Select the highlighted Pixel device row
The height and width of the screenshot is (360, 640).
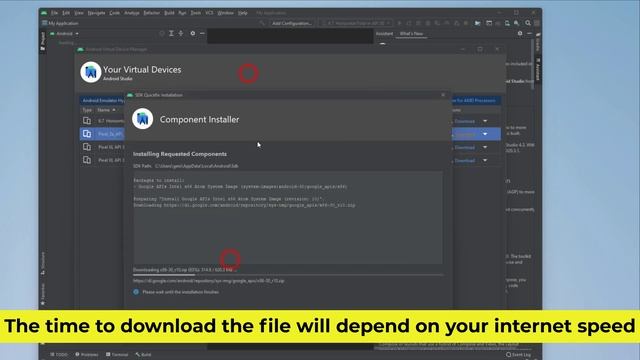coord(102,134)
